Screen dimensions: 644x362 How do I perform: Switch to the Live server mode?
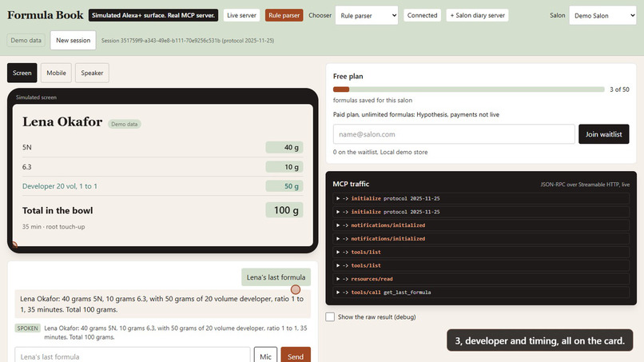[241, 15]
